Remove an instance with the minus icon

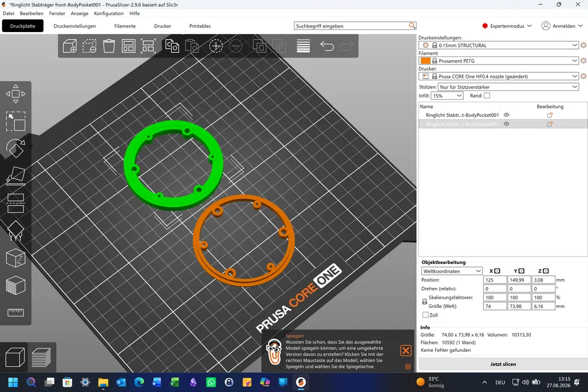(236, 46)
